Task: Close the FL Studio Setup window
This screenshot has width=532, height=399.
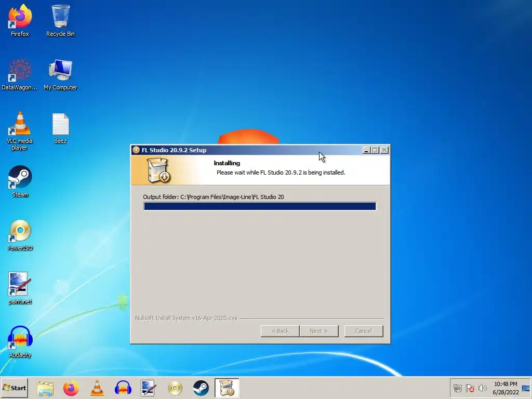Action: point(384,150)
